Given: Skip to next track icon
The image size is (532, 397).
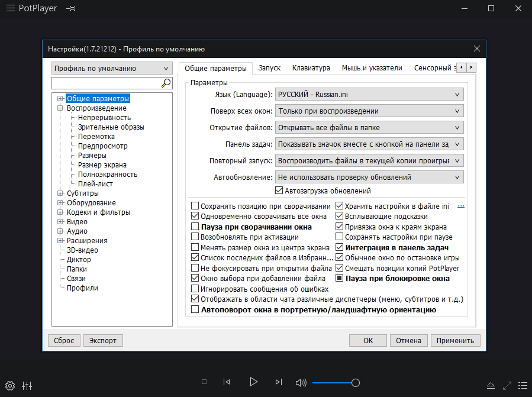Looking at the screenshot, I should click(x=279, y=382).
